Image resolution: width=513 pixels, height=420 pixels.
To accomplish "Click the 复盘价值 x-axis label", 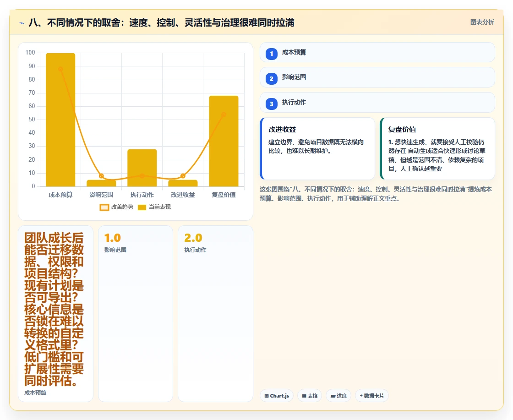I will [x=224, y=195].
